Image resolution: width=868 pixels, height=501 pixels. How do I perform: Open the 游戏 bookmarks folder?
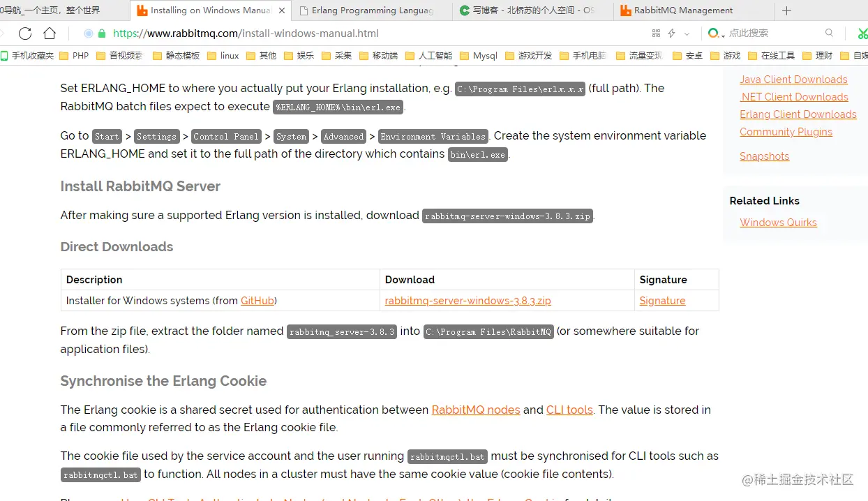pyautogui.click(x=725, y=56)
